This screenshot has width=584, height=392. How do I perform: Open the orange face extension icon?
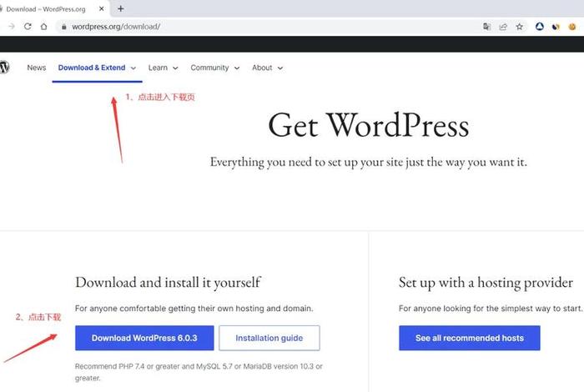point(572,27)
